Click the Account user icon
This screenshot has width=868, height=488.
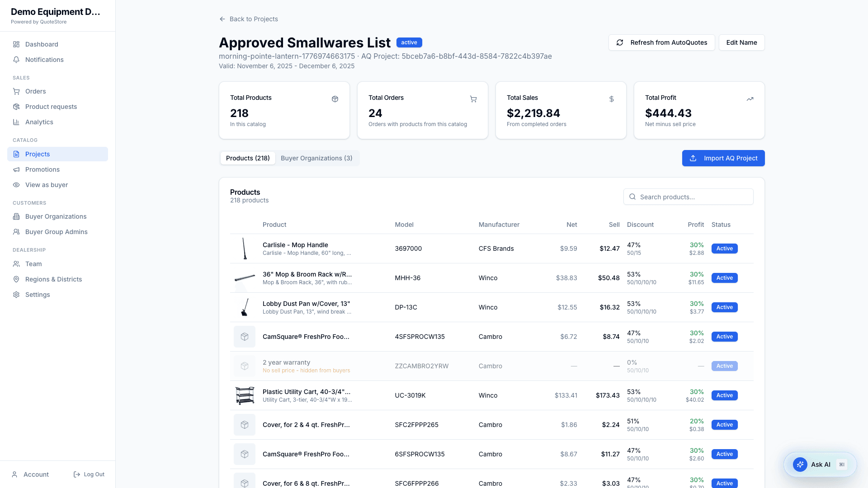[14, 474]
